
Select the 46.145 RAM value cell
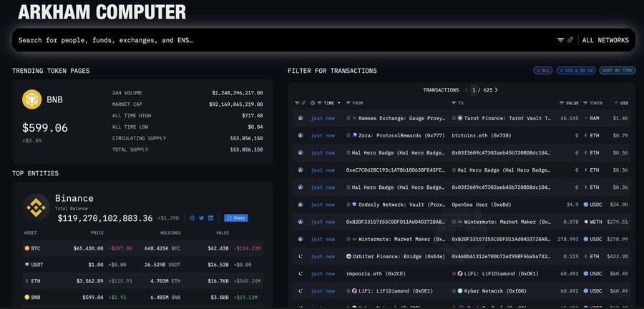570,118
